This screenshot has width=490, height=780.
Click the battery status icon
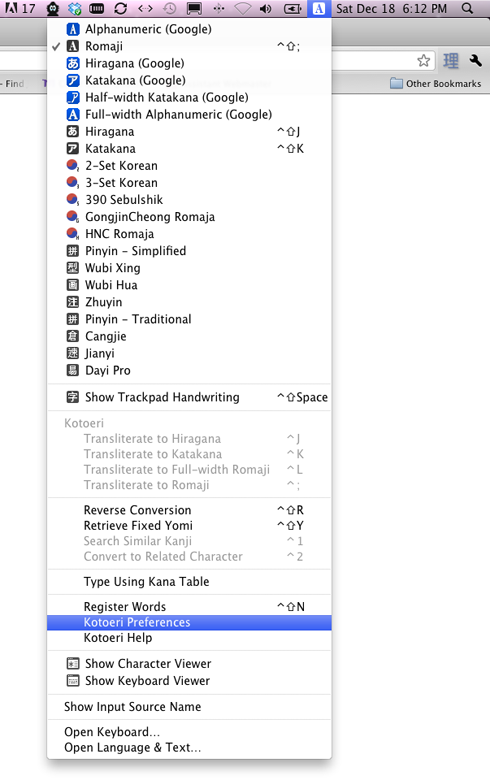293,8
